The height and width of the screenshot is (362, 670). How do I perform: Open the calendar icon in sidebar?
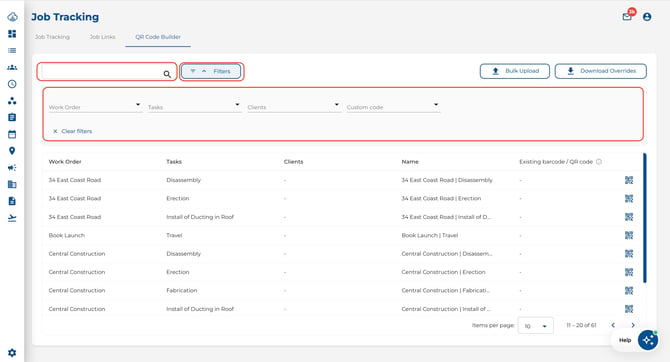(x=12, y=134)
